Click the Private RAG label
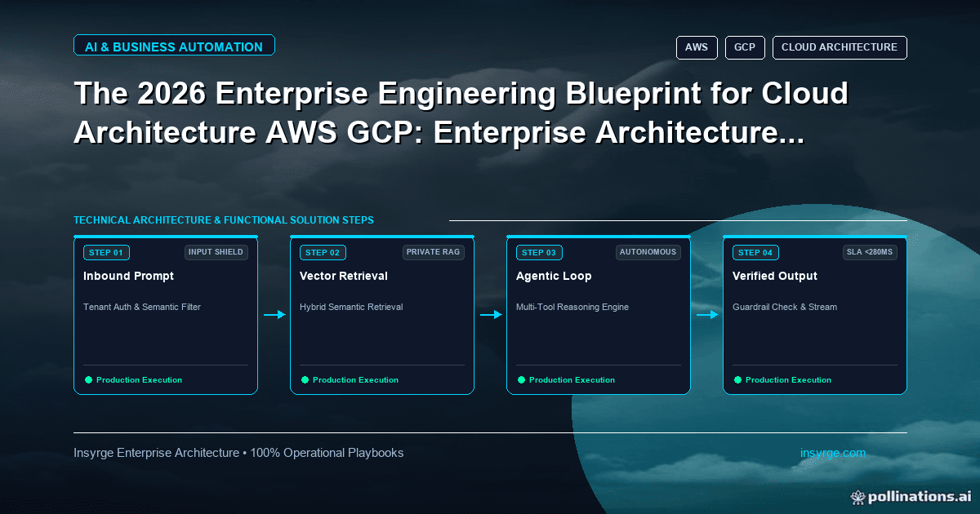Viewport: 980px width, 514px height. pos(434,252)
